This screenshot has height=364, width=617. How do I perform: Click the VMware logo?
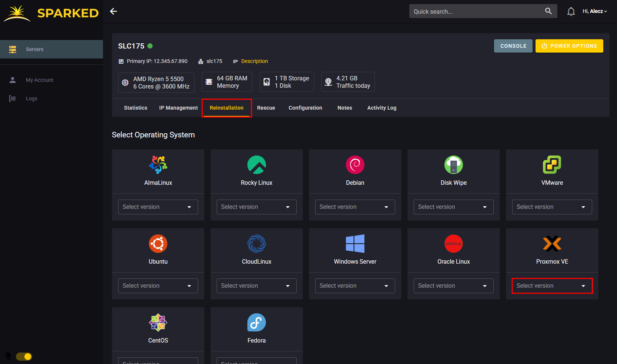coord(552,165)
